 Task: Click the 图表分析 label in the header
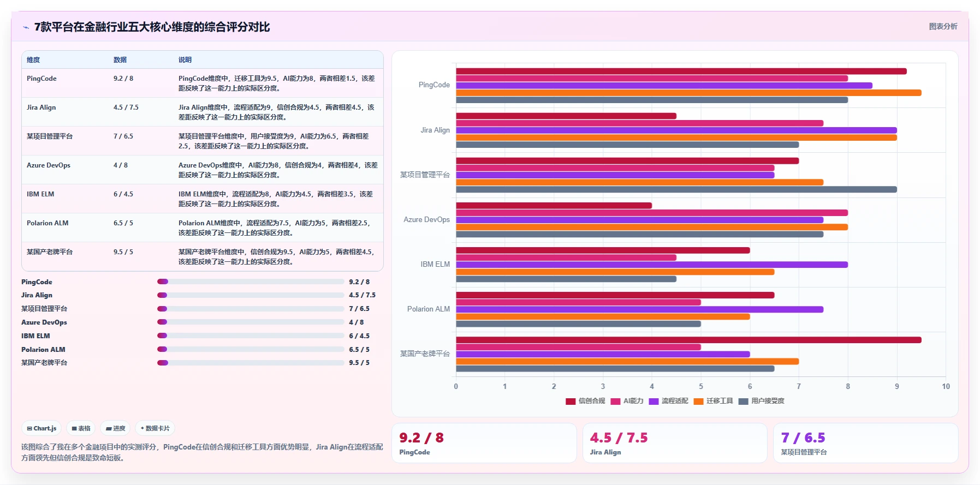click(943, 26)
